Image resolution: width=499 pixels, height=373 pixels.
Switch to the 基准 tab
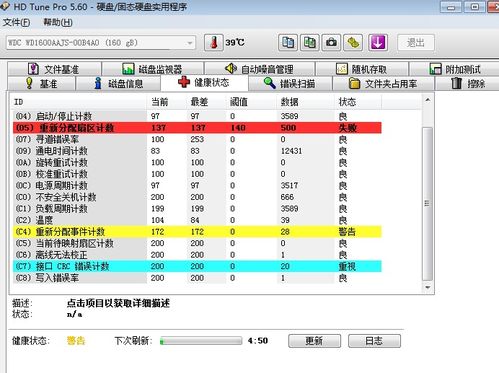pos(42,83)
